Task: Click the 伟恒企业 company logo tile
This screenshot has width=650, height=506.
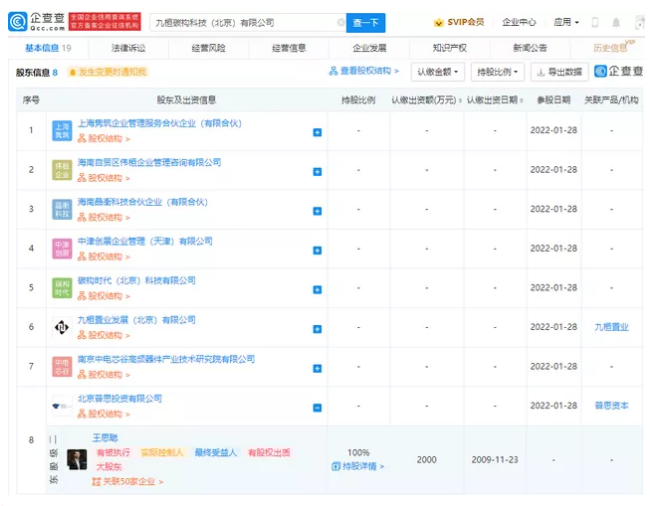Action: point(62,170)
